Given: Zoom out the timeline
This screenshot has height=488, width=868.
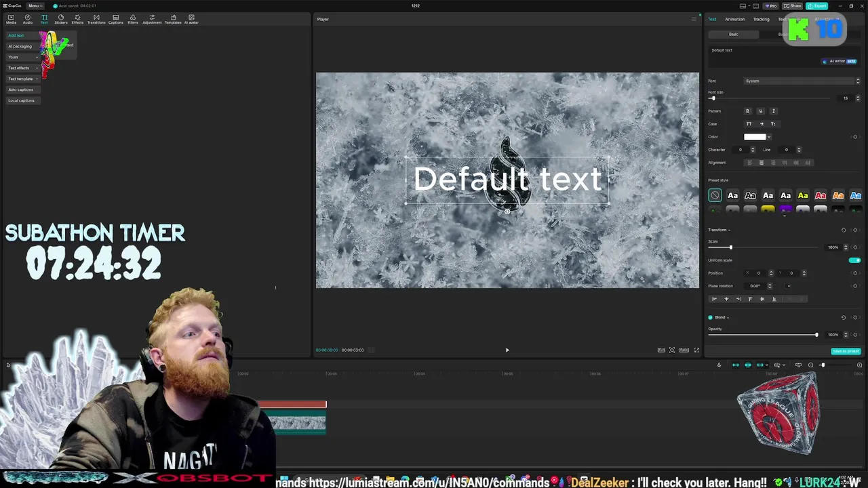Looking at the screenshot, I should coord(810,365).
